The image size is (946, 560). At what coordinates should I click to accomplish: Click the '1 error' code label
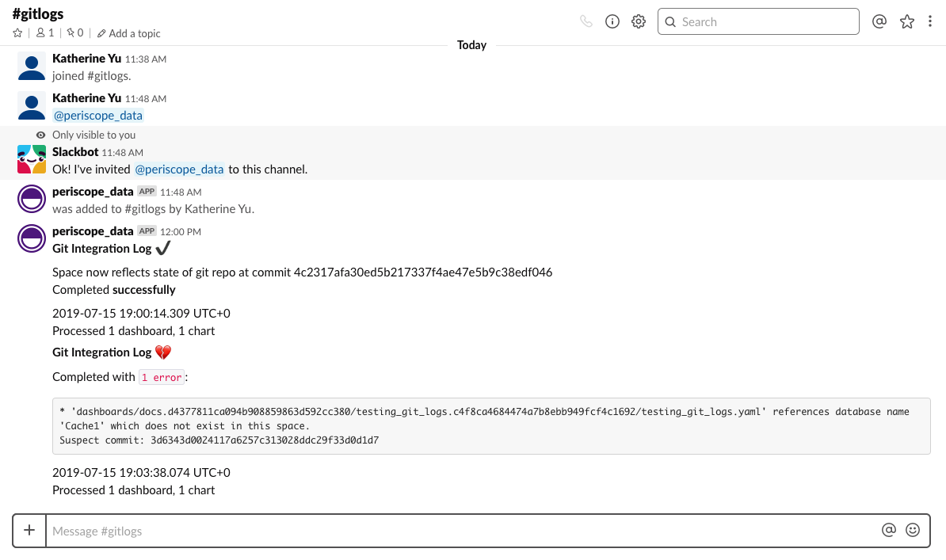pos(162,378)
